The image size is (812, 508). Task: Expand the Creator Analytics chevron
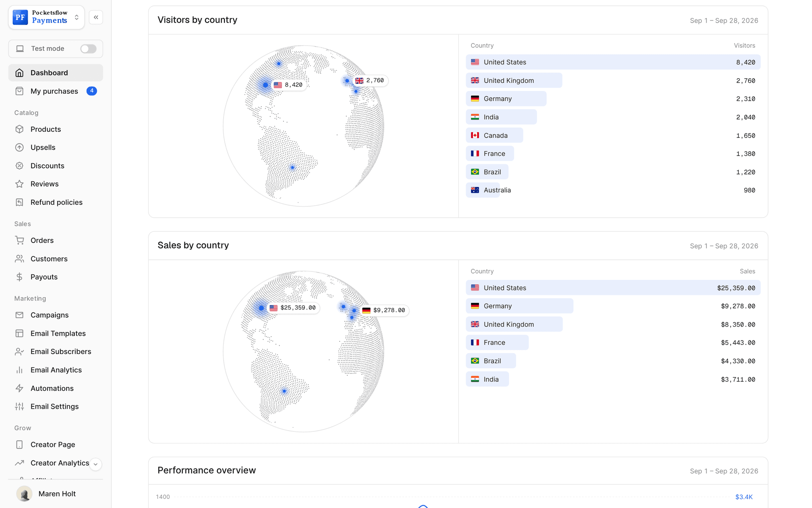coord(96,464)
